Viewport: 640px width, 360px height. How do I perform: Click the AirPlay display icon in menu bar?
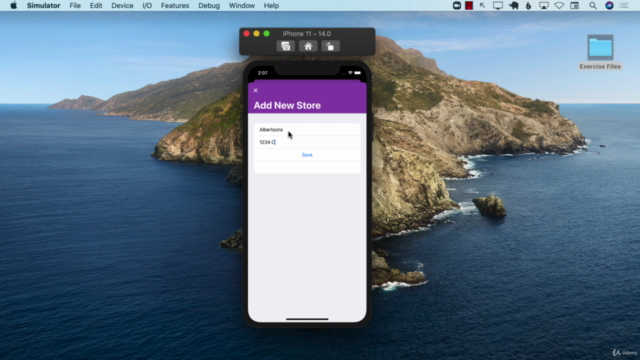point(544,5)
